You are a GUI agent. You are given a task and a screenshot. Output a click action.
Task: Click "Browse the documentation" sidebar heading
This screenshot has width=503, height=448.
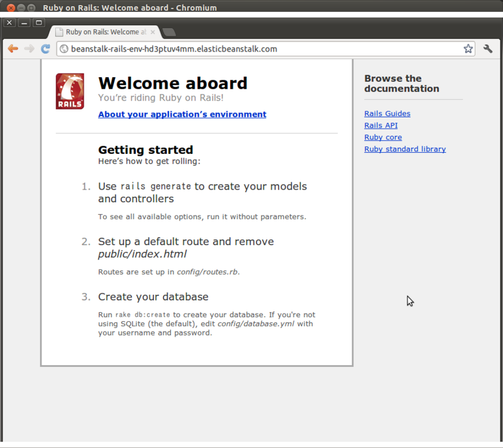(402, 84)
